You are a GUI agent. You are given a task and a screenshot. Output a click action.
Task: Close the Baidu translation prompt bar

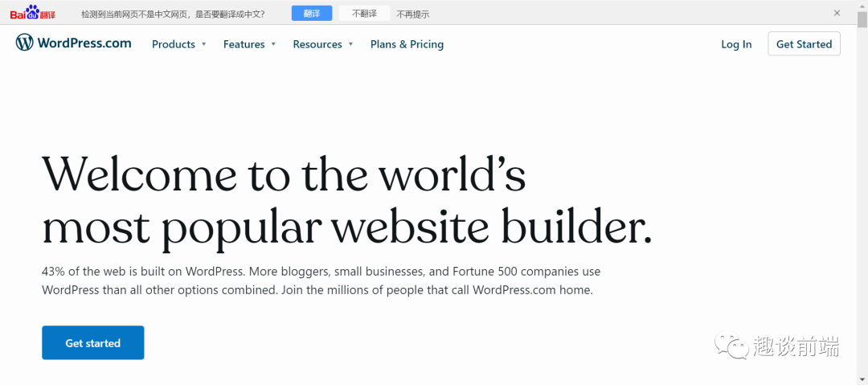click(837, 13)
